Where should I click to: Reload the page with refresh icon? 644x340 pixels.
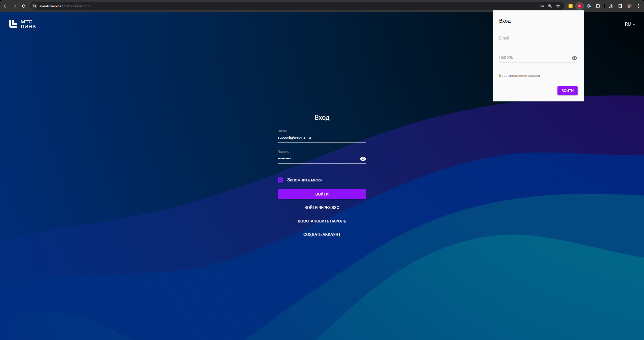pyautogui.click(x=24, y=6)
